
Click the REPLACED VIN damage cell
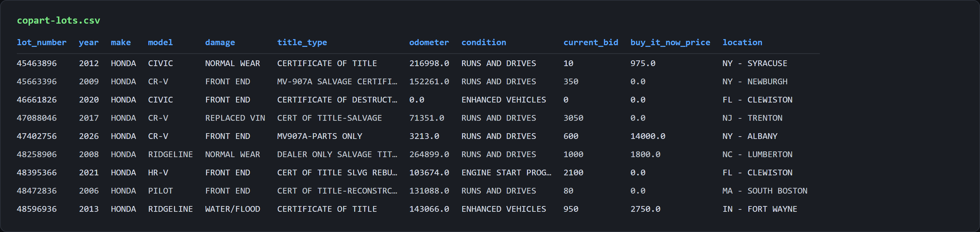[235, 118]
